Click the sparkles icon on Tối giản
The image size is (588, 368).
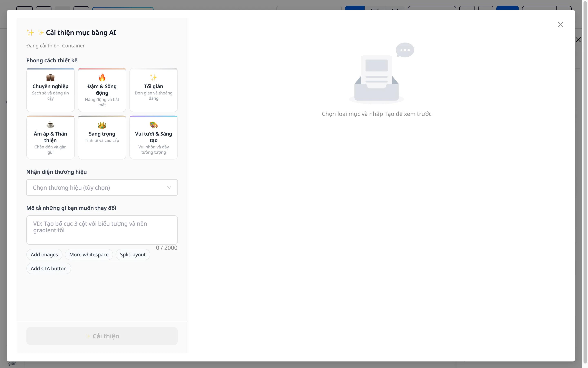[154, 77]
